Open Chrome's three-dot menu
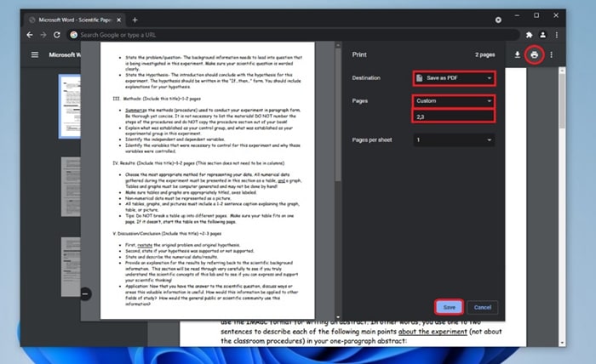The width and height of the screenshot is (596, 364). [557, 35]
